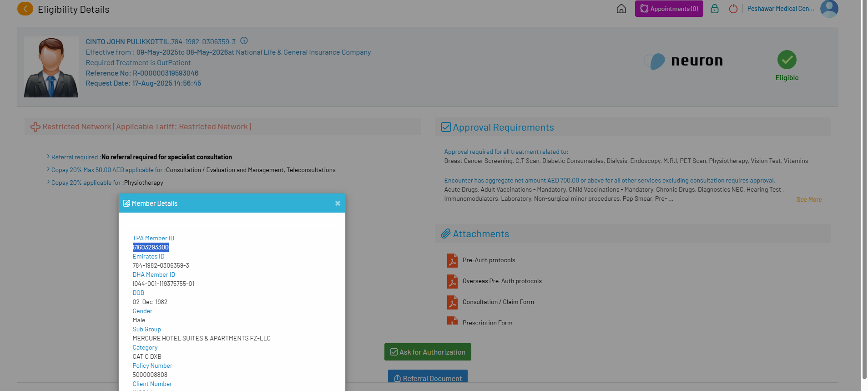Click Ask for Authorization button
The width and height of the screenshot is (868, 391).
point(428,352)
